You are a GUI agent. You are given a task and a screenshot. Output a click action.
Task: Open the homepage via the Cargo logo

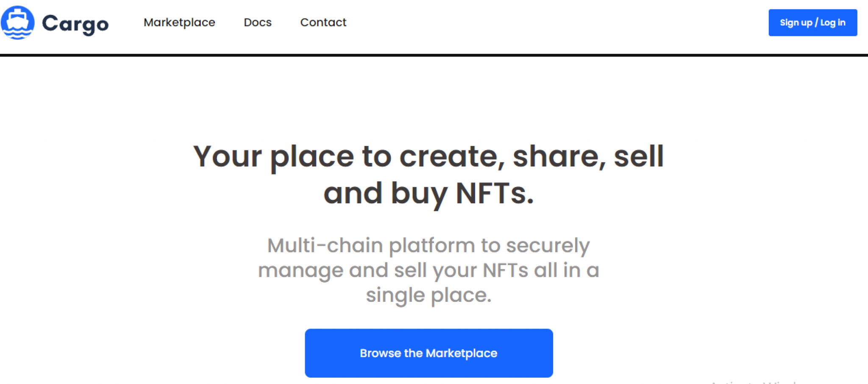coord(55,23)
